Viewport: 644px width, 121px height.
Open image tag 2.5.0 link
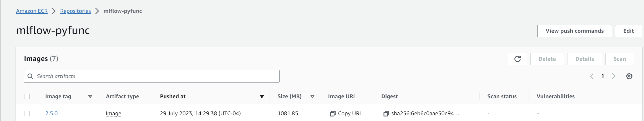click(51, 113)
